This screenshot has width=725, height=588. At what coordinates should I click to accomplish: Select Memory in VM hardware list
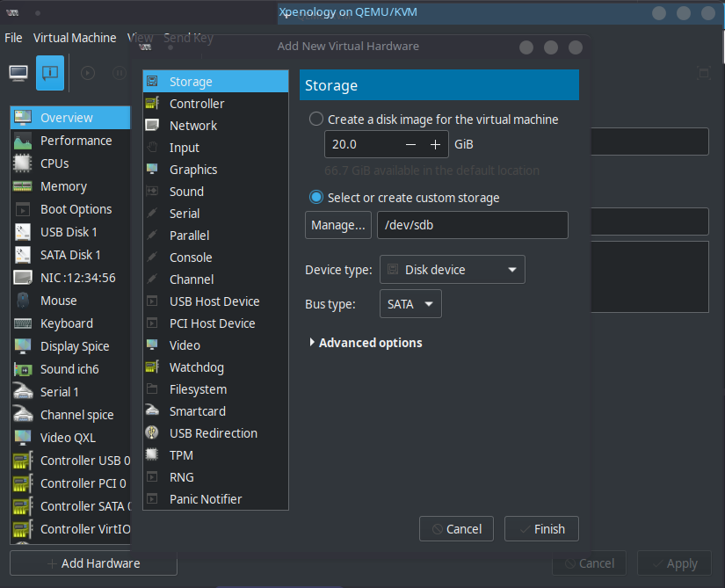point(70,186)
